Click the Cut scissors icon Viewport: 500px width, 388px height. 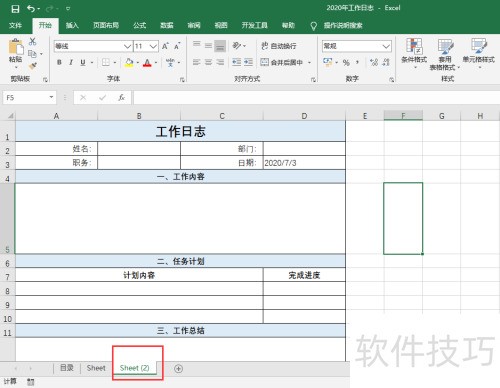coord(32,41)
